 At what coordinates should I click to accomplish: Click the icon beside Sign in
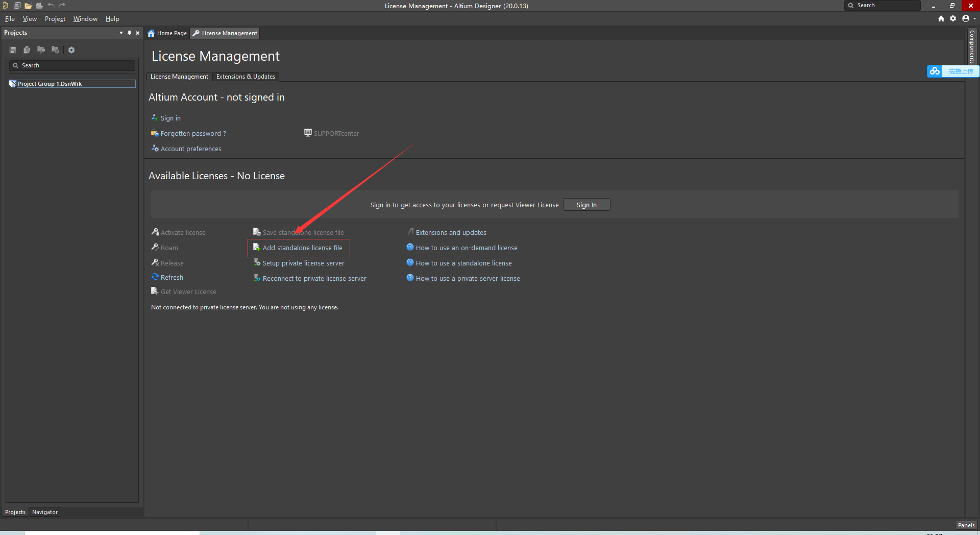[x=155, y=117]
